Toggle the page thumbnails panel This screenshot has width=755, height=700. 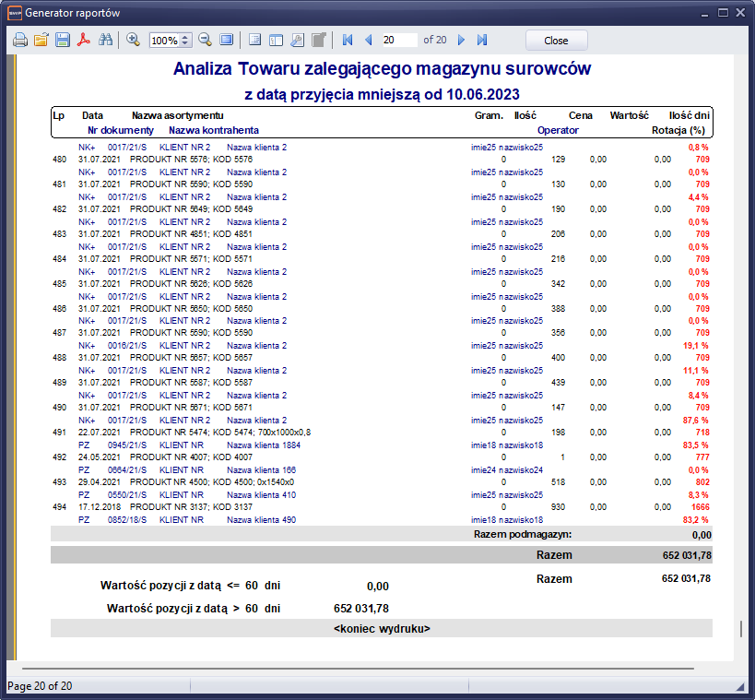(275, 41)
